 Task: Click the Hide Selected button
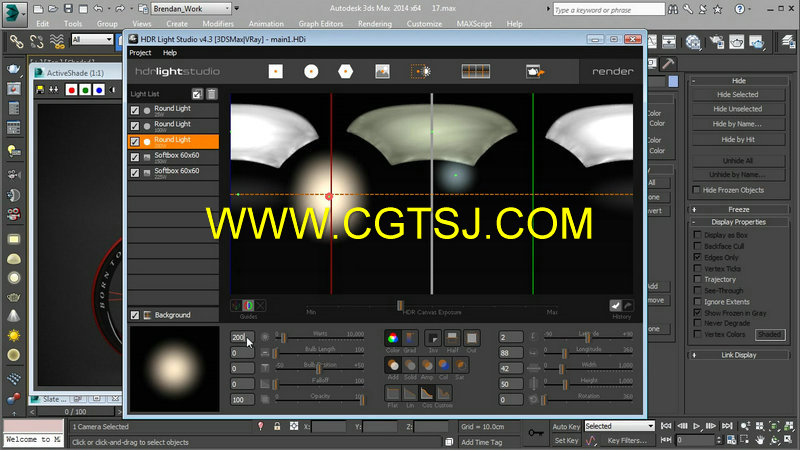tap(738, 94)
